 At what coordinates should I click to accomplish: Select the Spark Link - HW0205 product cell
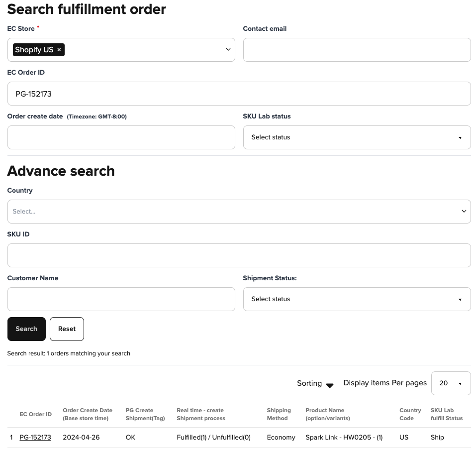pos(344,437)
